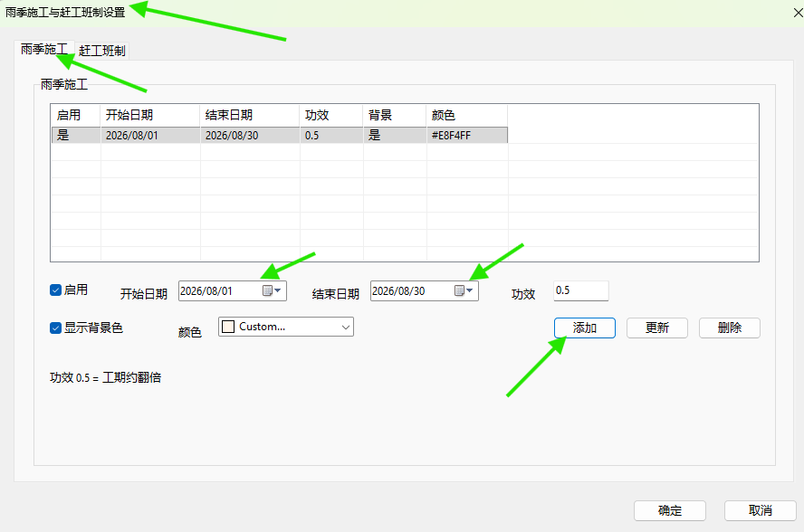Switch to the 雨季施工 tab
The image size is (804, 532).
click(x=44, y=50)
